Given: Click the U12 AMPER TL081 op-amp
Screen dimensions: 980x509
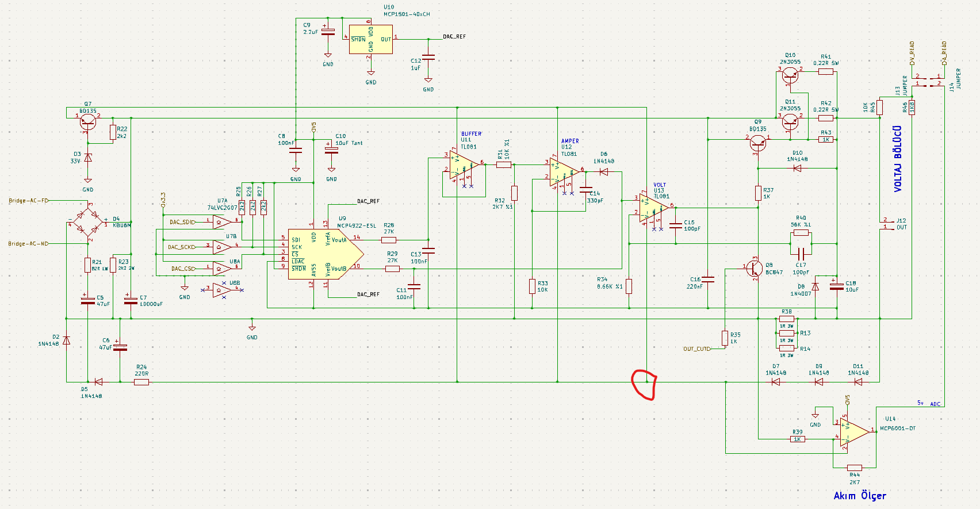Looking at the screenshot, I should pyautogui.click(x=565, y=171).
